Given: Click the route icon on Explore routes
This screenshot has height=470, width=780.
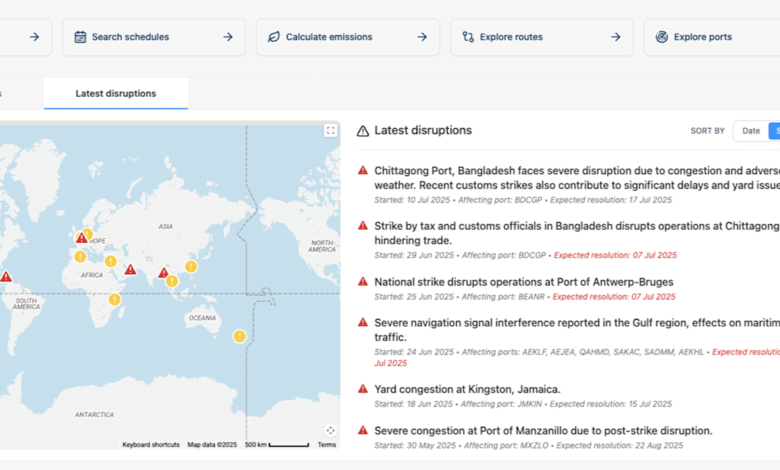Looking at the screenshot, I should click(468, 37).
